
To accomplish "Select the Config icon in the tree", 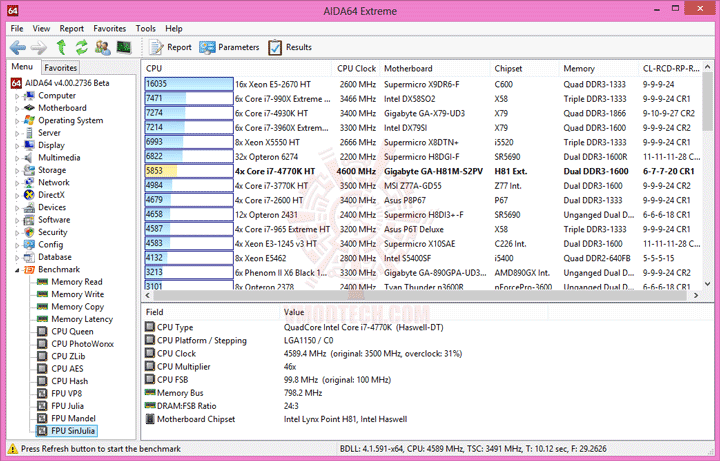I will pos(29,244).
